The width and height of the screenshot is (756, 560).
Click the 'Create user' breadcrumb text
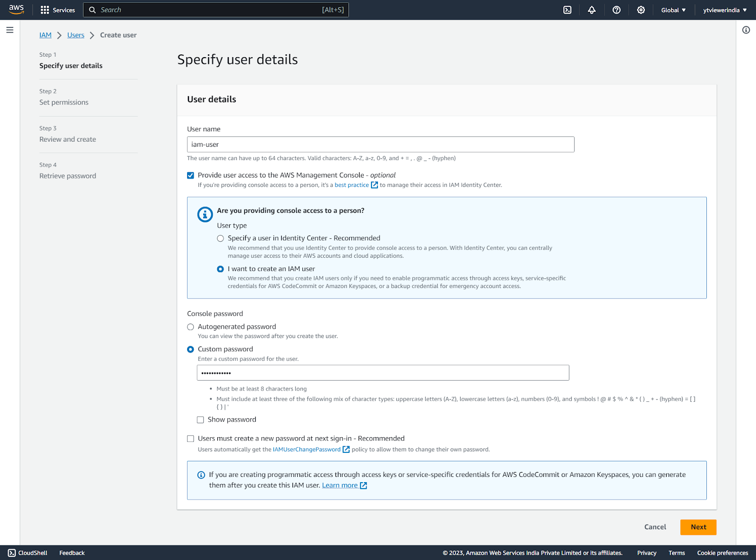tap(118, 35)
